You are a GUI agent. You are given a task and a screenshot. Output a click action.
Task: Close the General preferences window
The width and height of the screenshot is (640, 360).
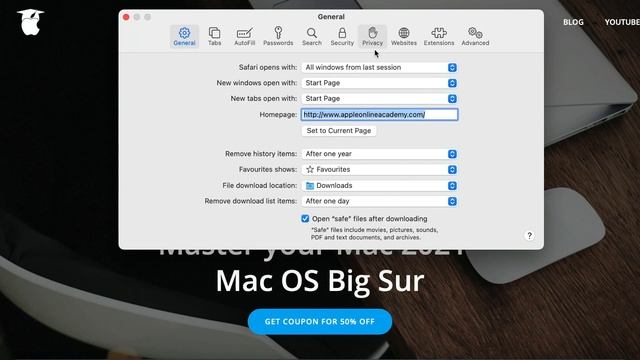[126, 17]
